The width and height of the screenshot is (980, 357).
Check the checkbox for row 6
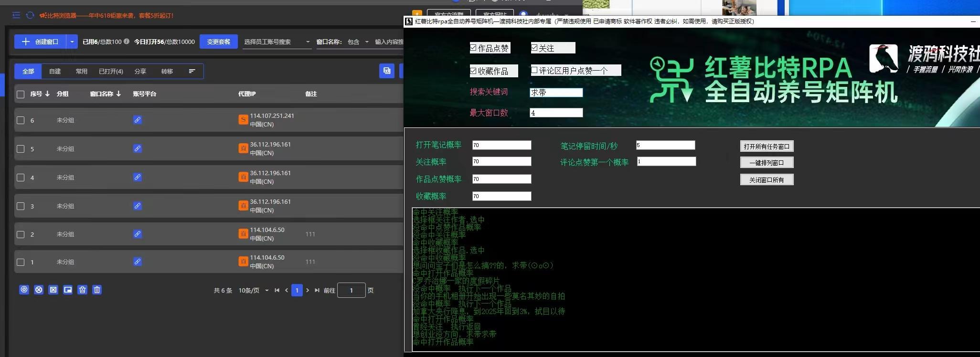21,120
